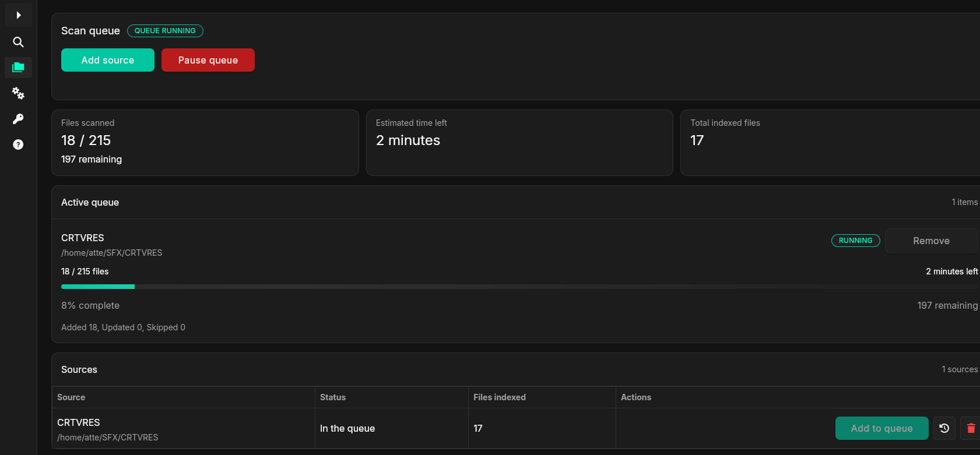Open the folders library icon in the sidebar
Screen dimensions: 980x455
(18, 68)
